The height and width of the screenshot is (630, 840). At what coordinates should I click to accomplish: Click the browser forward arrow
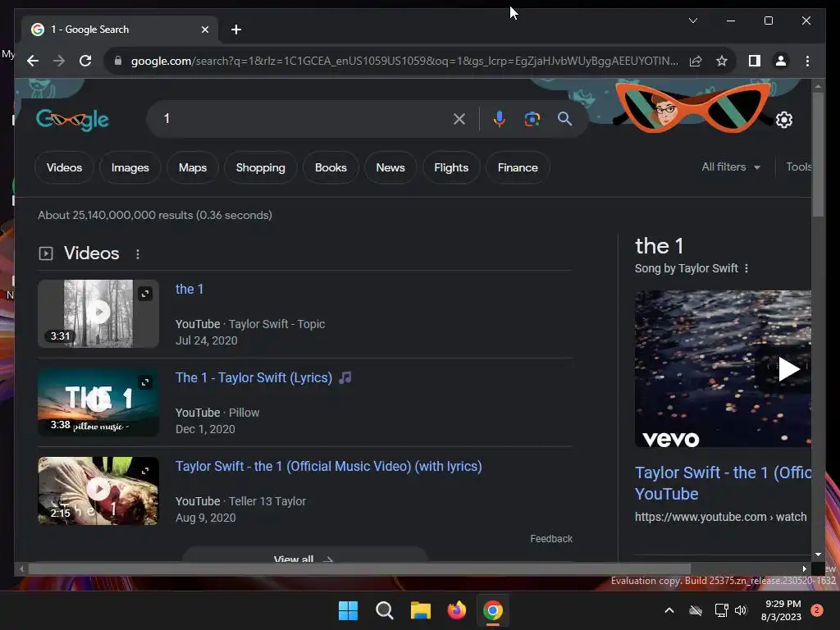59,61
